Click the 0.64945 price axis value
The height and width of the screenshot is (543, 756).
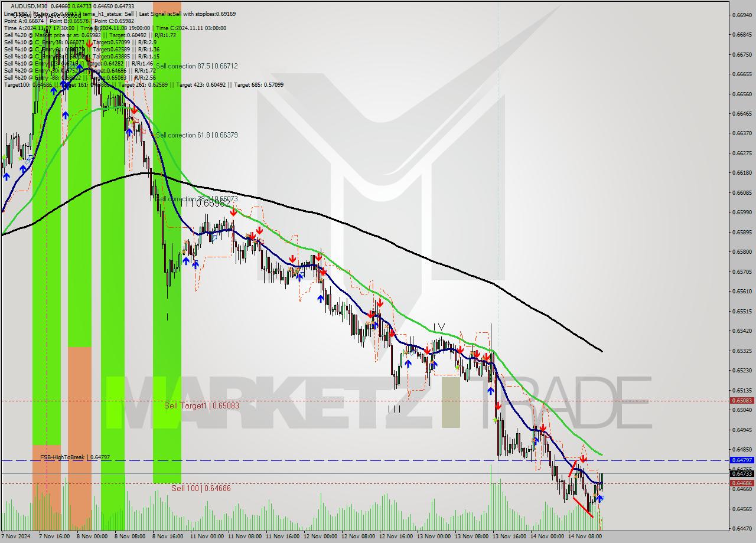[x=742, y=430]
